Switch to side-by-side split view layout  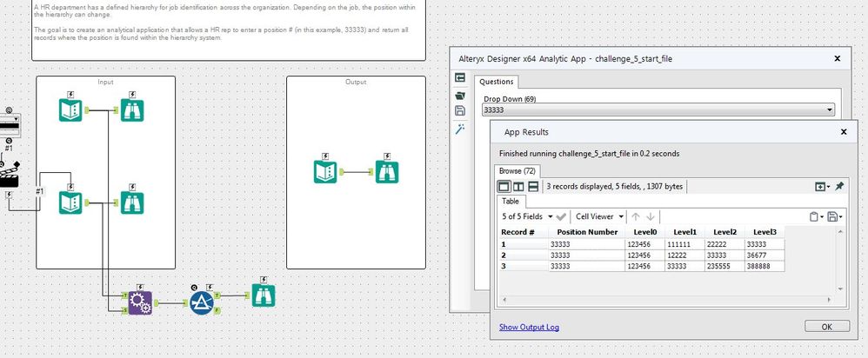[518, 187]
